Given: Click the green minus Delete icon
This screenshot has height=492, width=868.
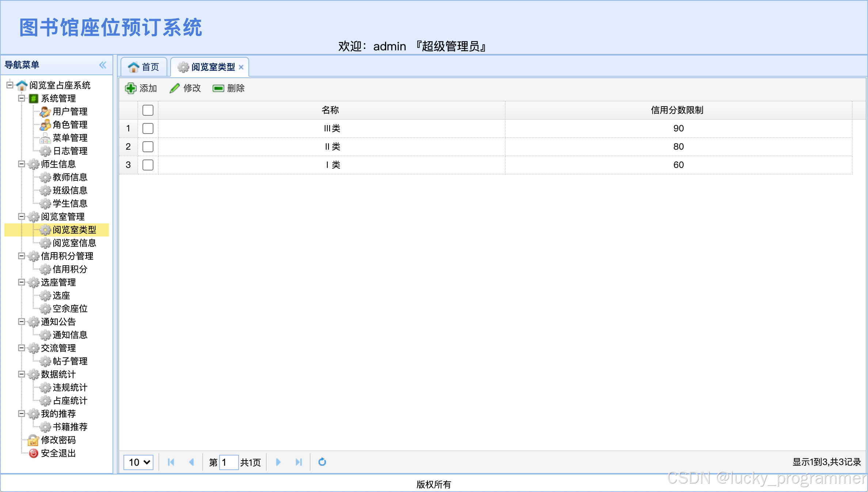Looking at the screenshot, I should click(x=218, y=88).
